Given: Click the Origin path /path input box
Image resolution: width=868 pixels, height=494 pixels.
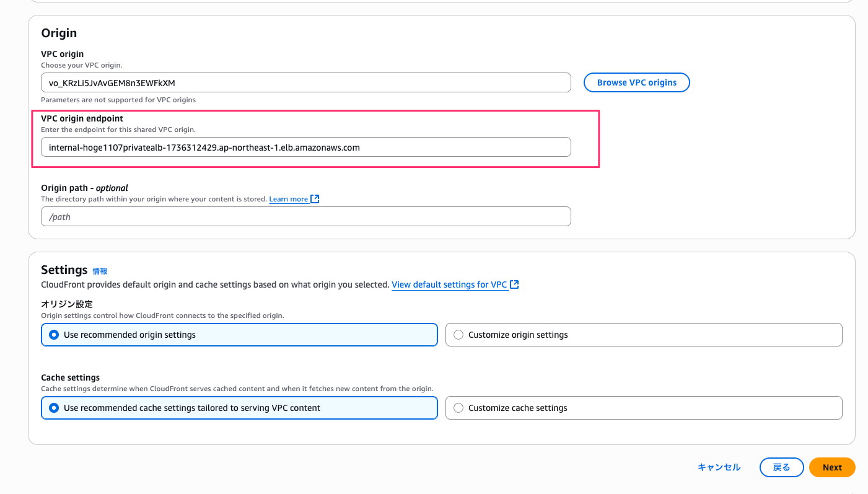Looking at the screenshot, I should (305, 217).
